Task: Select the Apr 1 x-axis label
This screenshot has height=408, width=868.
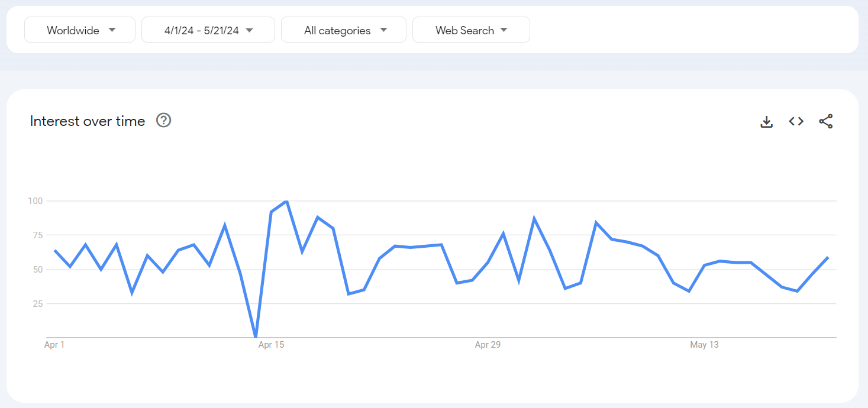Action: coord(54,345)
